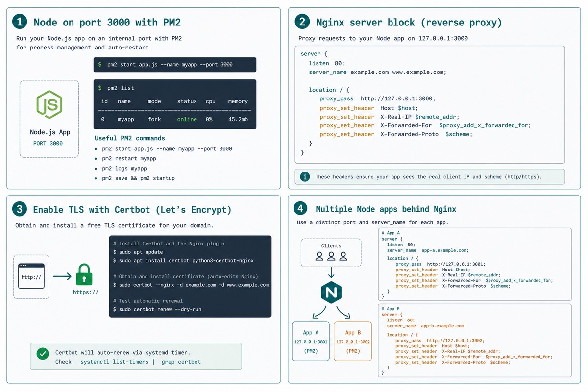Click the "PORT 3000" label under Node.js App
Screen dimensions: 588x392
[x=48, y=143]
